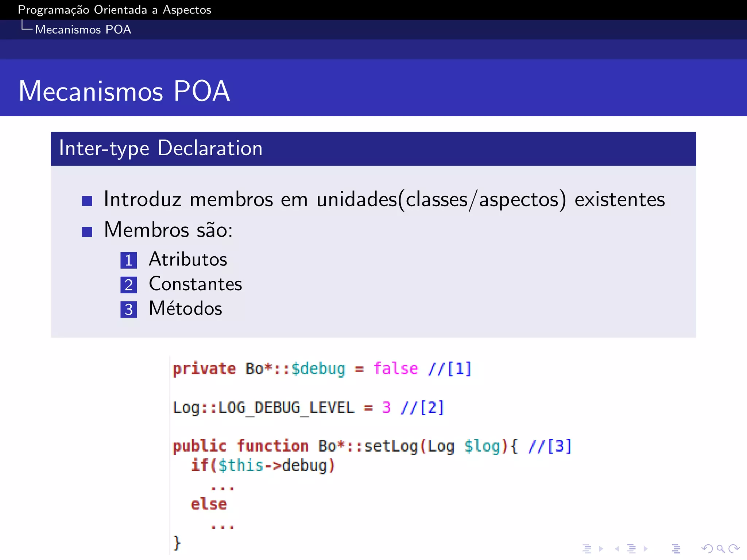
Task: Click the left arrow before section icon
Action: (617, 549)
